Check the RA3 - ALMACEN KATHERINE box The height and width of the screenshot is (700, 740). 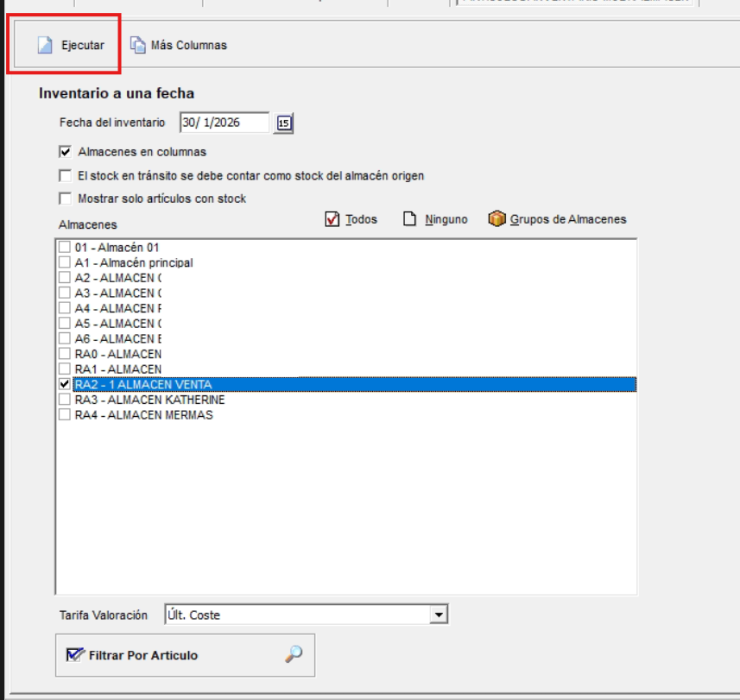point(65,400)
